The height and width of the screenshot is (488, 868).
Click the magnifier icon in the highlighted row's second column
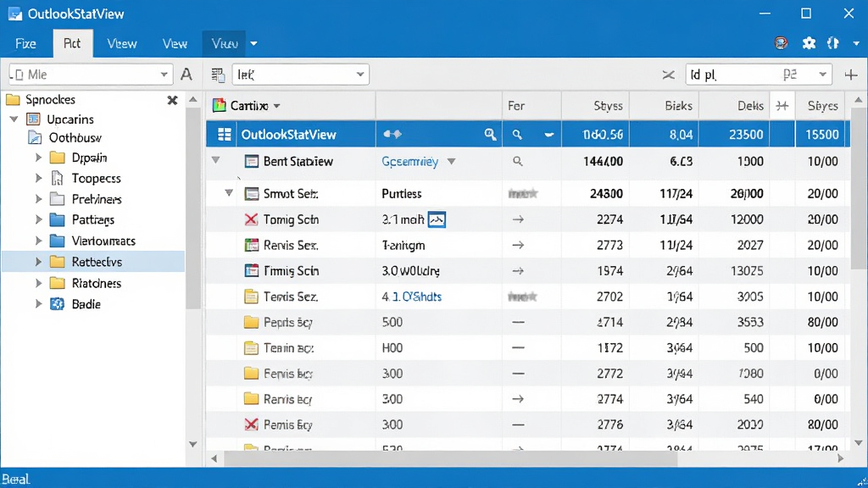(490, 135)
